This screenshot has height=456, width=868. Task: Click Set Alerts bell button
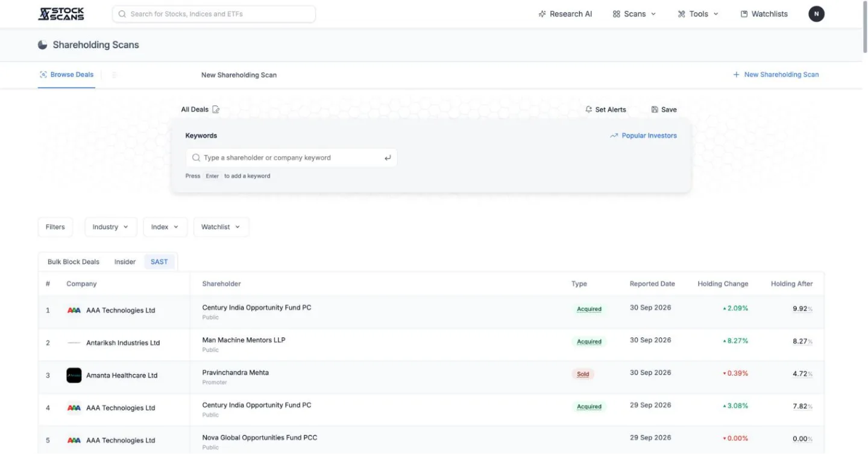point(606,110)
